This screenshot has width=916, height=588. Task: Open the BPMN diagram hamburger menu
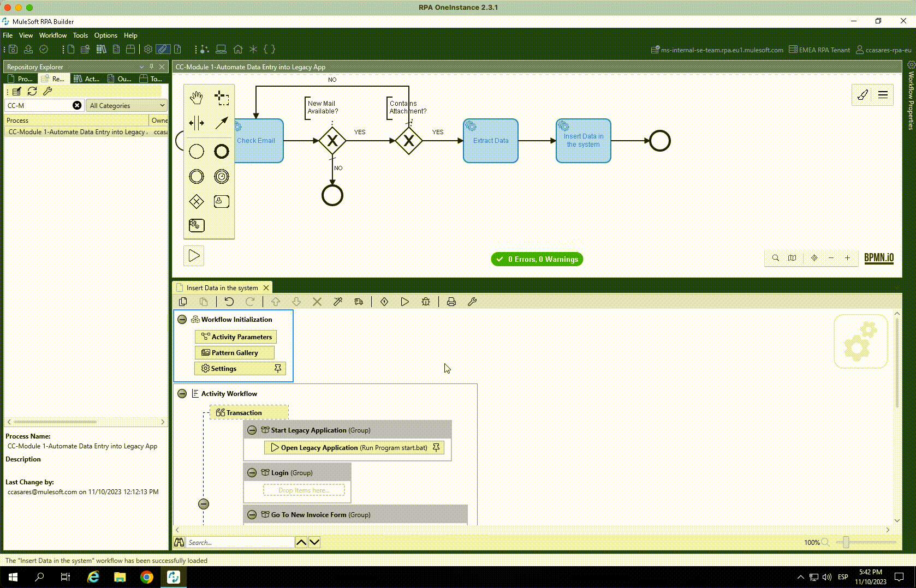(883, 95)
